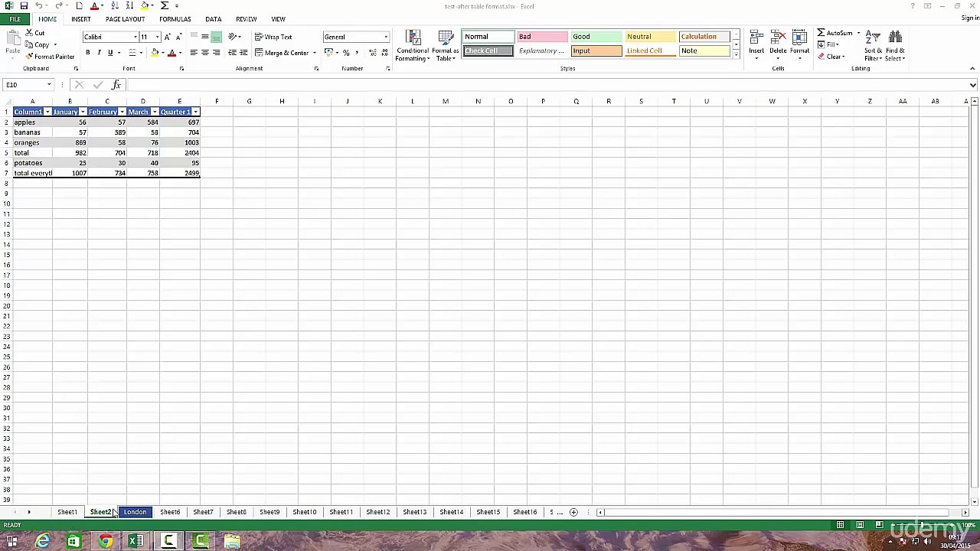This screenshot has height=551, width=980.
Task: Click the AutoSum button in Editing
Action: pyautogui.click(x=835, y=33)
